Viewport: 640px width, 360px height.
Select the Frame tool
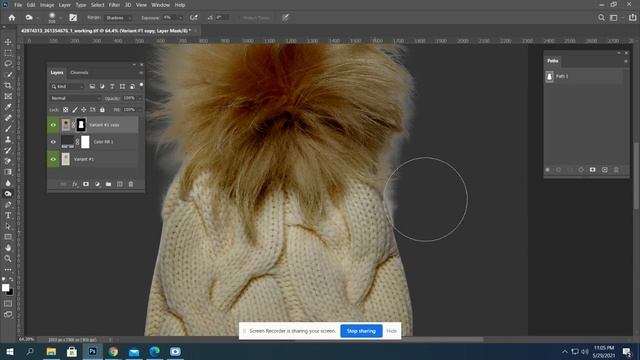coord(8,96)
